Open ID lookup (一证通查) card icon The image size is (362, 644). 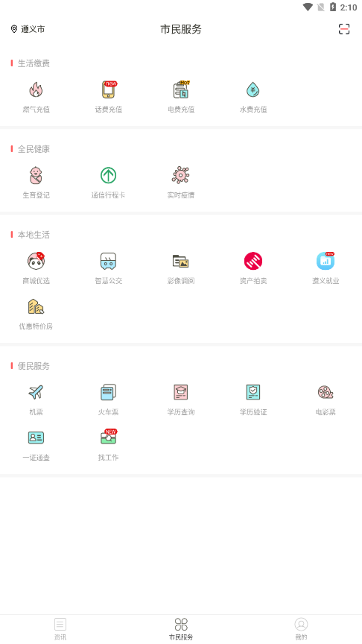[36, 438]
